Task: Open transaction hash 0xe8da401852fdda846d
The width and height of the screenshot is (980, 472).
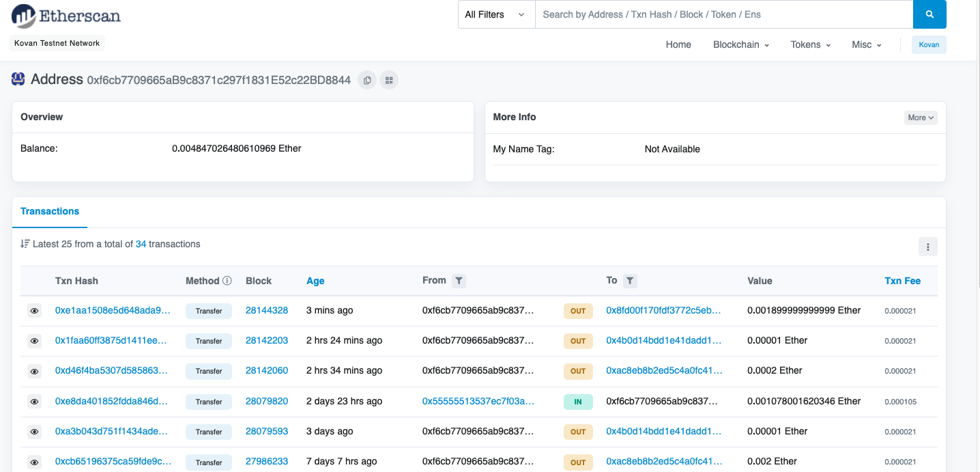Action: click(111, 401)
